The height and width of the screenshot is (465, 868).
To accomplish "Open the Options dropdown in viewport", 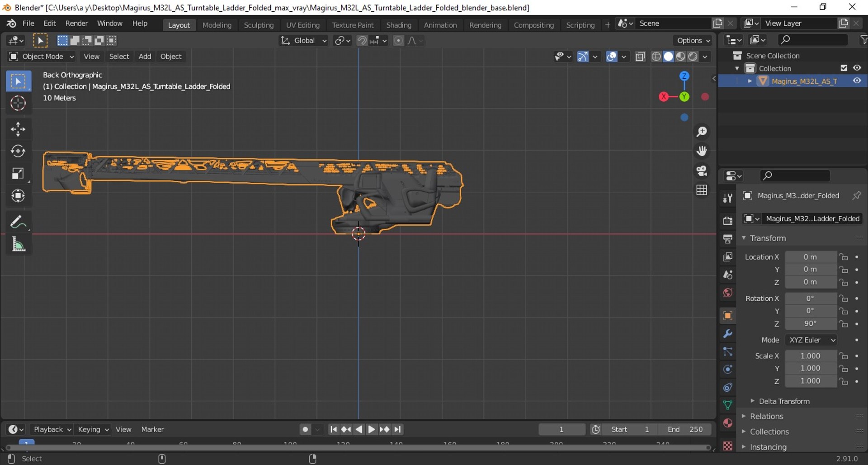I will 693,41.
